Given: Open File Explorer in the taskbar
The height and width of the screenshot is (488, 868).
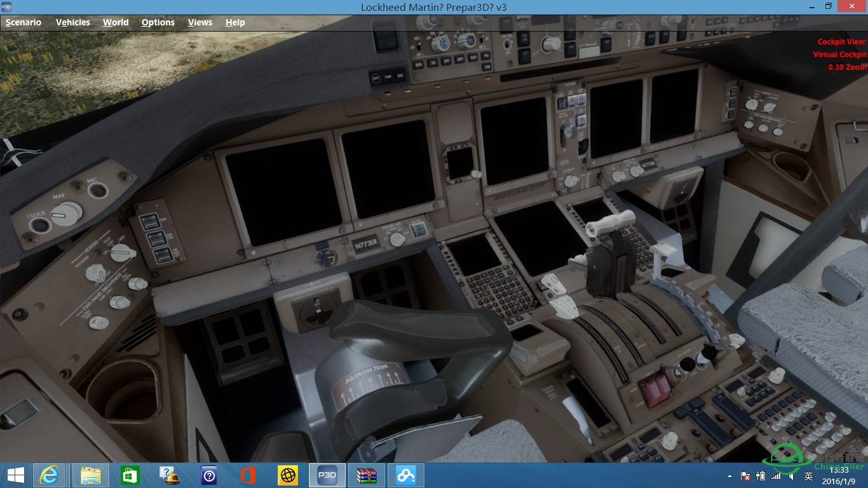Looking at the screenshot, I should pos(91,475).
